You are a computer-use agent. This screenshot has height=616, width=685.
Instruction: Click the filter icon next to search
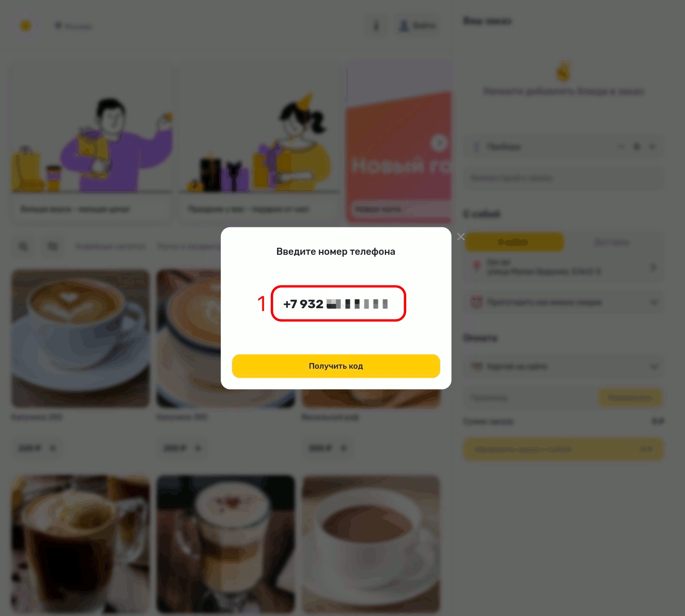[x=52, y=246]
